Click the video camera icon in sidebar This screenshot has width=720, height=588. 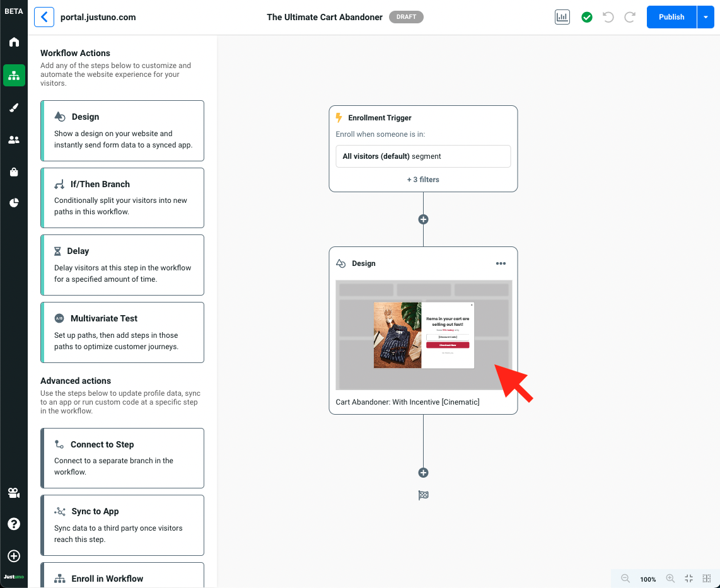pyautogui.click(x=14, y=493)
